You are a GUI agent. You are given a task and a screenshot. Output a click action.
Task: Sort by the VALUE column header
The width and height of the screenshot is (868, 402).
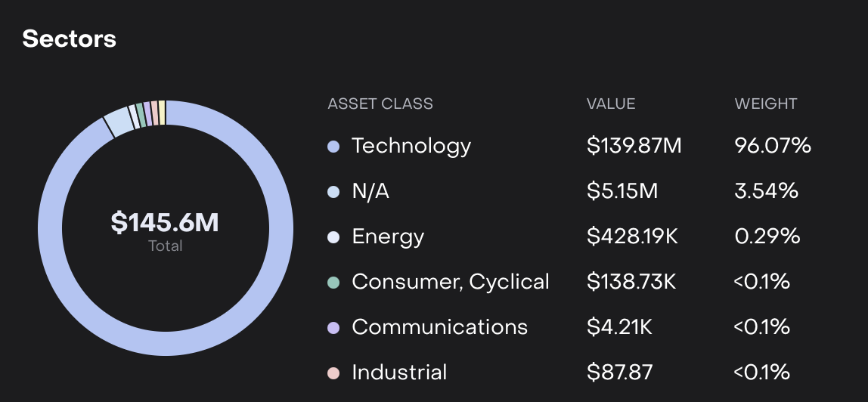(611, 104)
